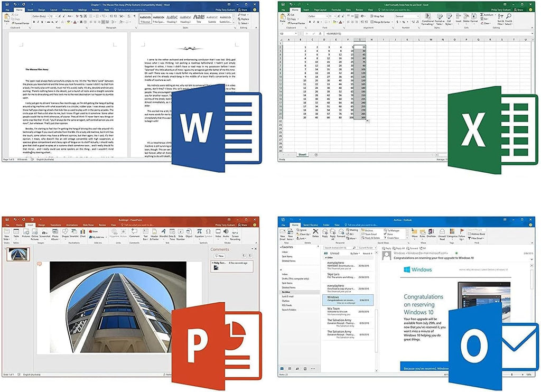The width and height of the screenshot is (541, 392).
Task: Open the Insert tab in Word
Action: click(x=30, y=10)
